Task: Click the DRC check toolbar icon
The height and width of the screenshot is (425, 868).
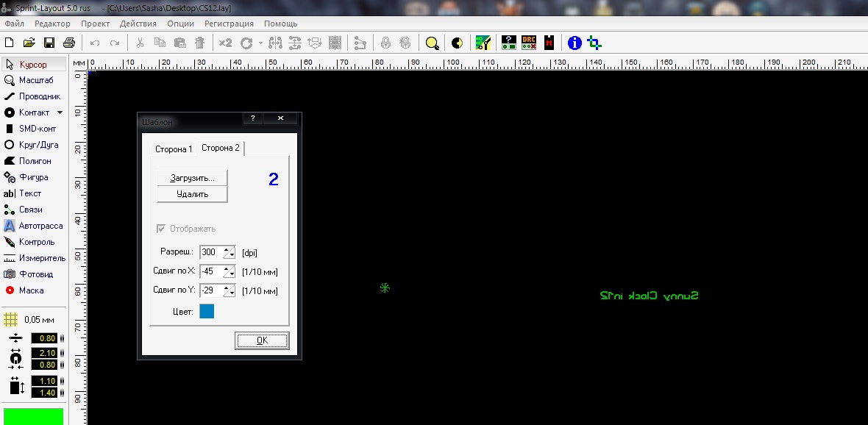Action: coord(528,43)
